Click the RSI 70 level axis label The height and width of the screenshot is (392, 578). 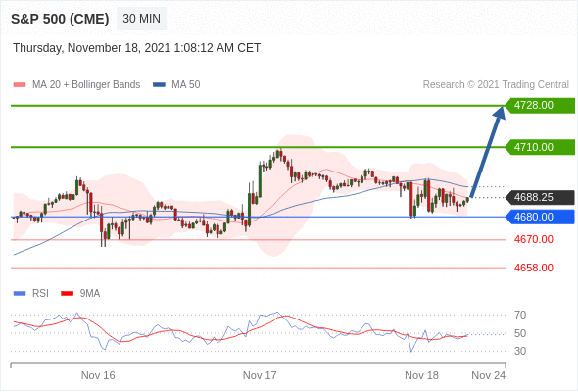pos(520,315)
